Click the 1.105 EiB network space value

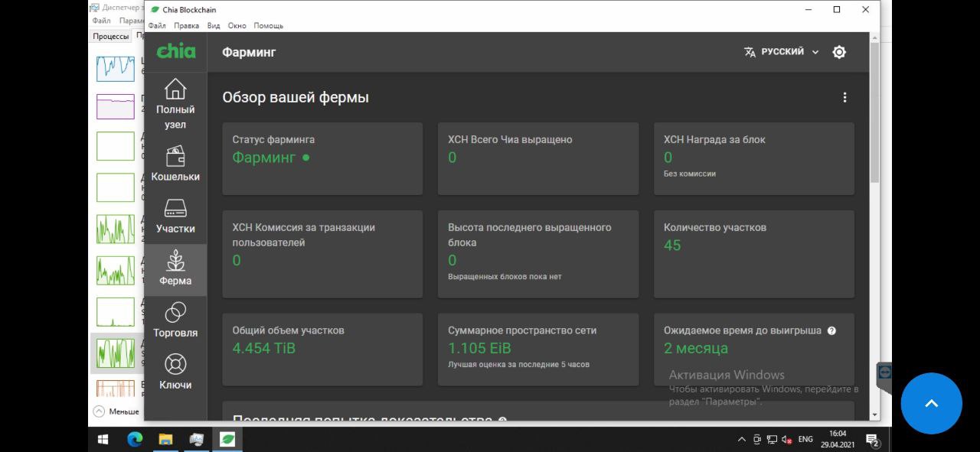pyautogui.click(x=479, y=349)
